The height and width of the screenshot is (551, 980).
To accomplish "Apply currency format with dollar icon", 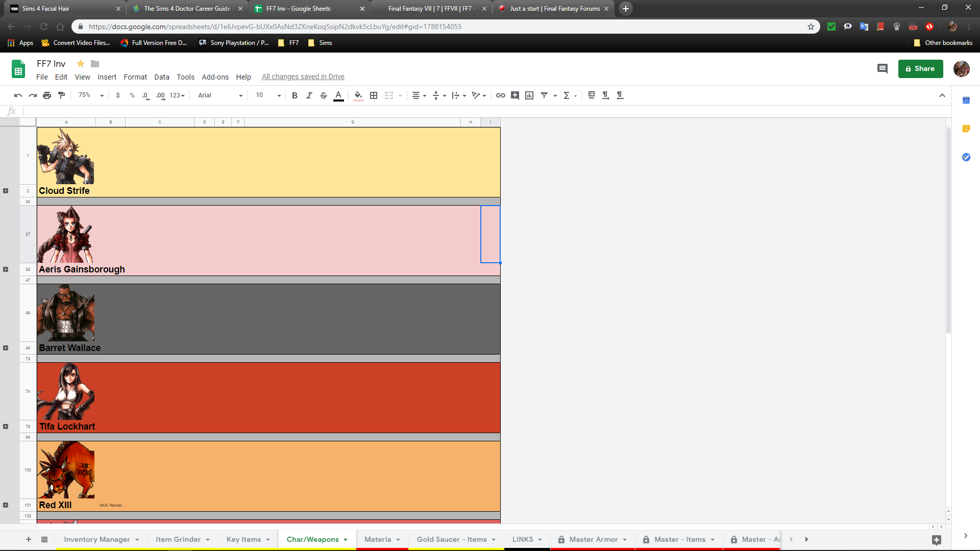I will (118, 95).
